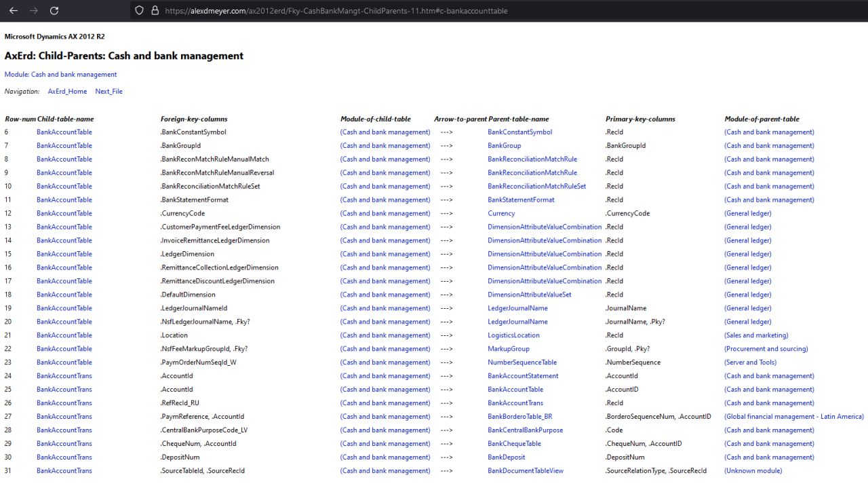Go to the Next_File link
The image size is (868, 486).
pyautogui.click(x=108, y=92)
